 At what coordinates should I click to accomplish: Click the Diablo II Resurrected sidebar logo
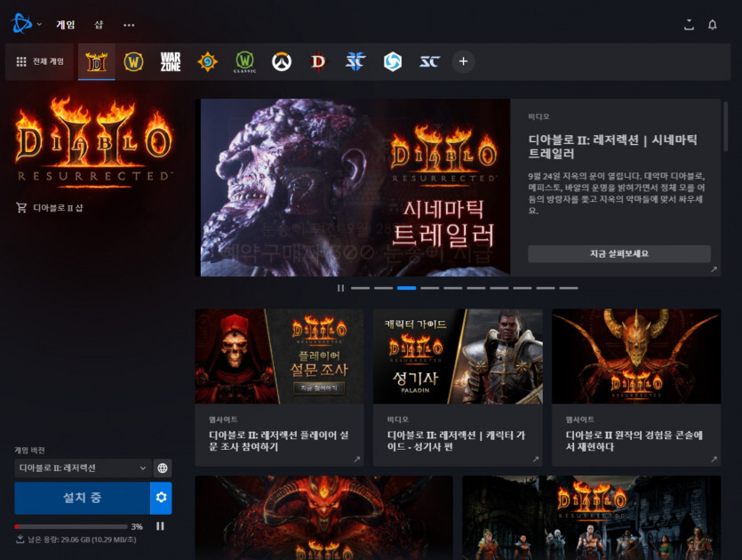click(x=94, y=142)
